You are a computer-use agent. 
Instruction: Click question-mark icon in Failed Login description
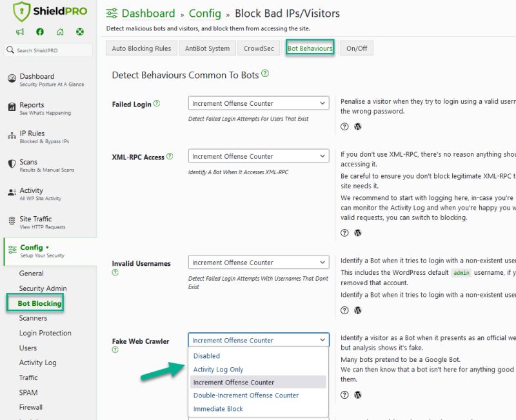[344, 126]
